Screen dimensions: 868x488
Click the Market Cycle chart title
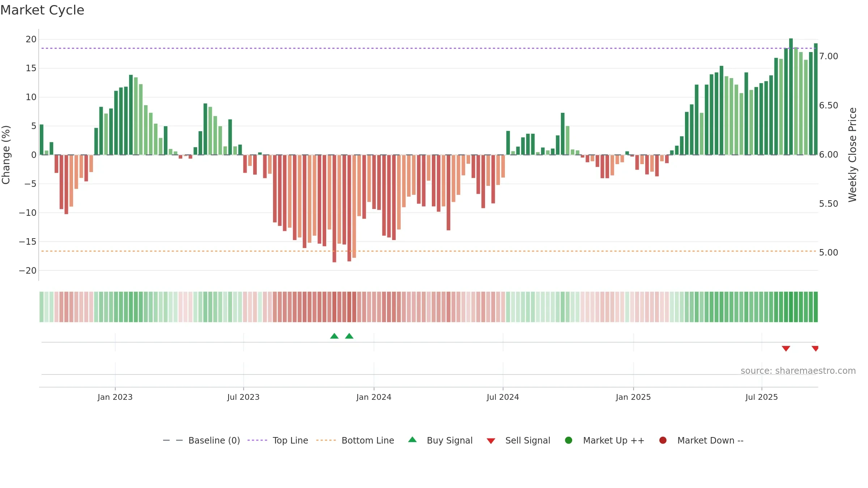(42, 10)
